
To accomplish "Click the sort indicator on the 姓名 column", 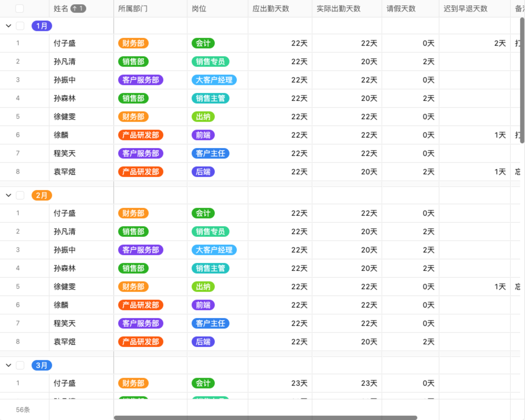I will point(79,8).
